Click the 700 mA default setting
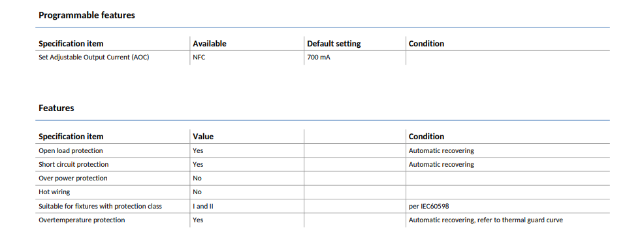The image size is (644, 238). (x=319, y=58)
